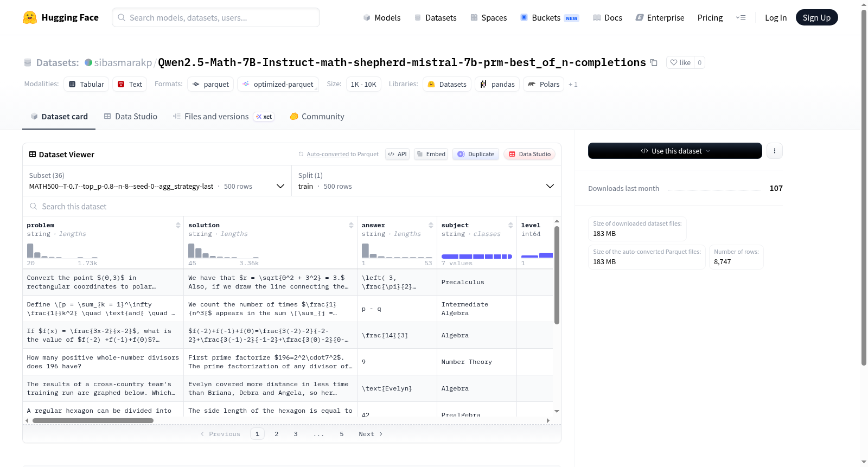Switch to the Community tab
The height and width of the screenshot is (467, 868).
click(317, 117)
